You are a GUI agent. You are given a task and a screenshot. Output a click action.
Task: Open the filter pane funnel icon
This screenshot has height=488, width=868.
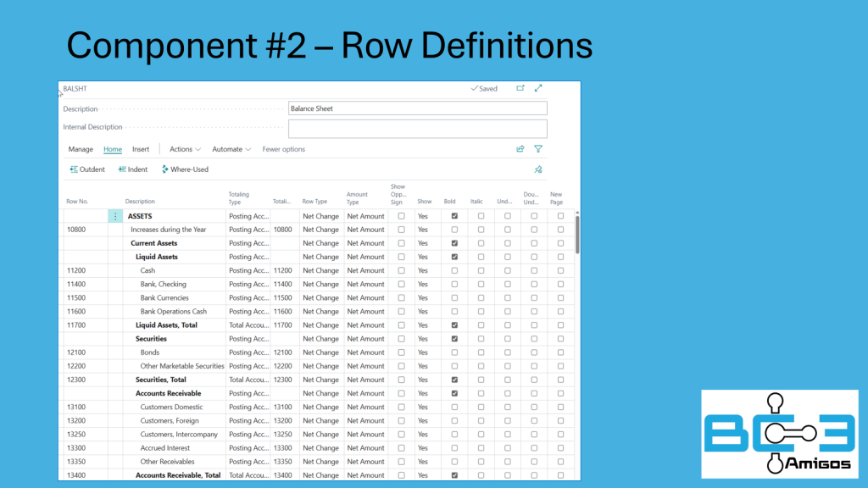pyautogui.click(x=538, y=149)
